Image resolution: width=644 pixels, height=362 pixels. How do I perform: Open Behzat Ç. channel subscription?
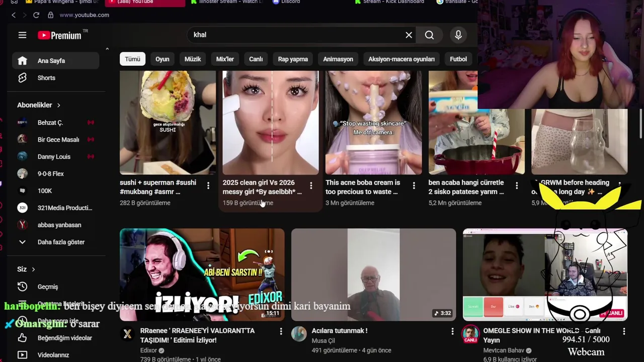pos(56,123)
